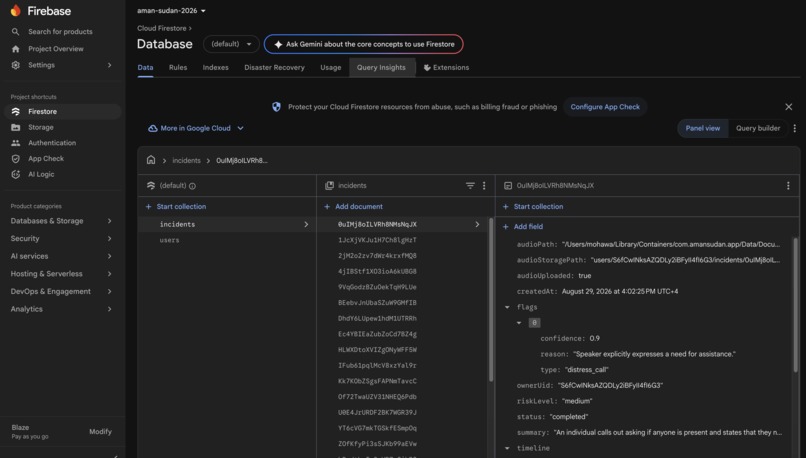Switch to the Rules tab
806x458 pixels.
[x=178, y=68]
